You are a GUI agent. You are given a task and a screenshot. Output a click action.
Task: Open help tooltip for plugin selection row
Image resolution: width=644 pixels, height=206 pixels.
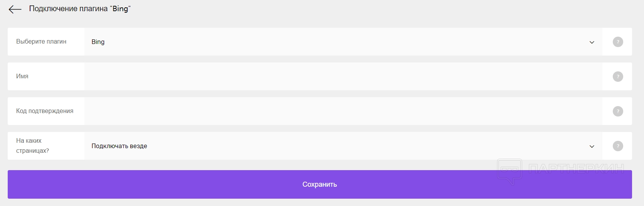617,42
